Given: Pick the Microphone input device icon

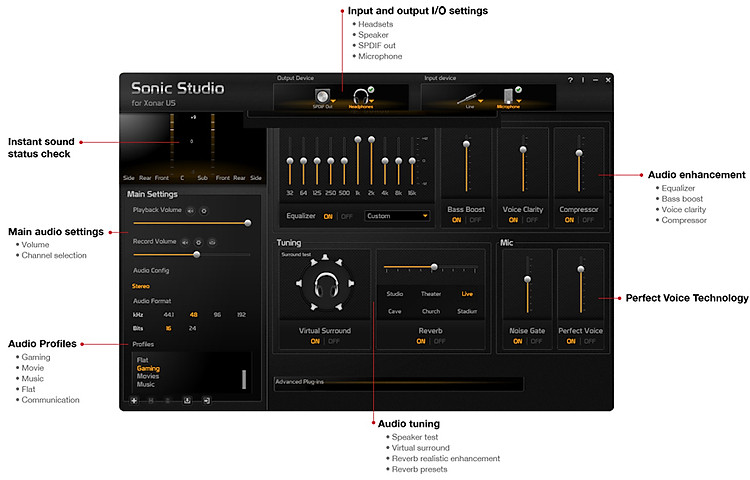Looking at the screenshot, I should click(508, 96).
